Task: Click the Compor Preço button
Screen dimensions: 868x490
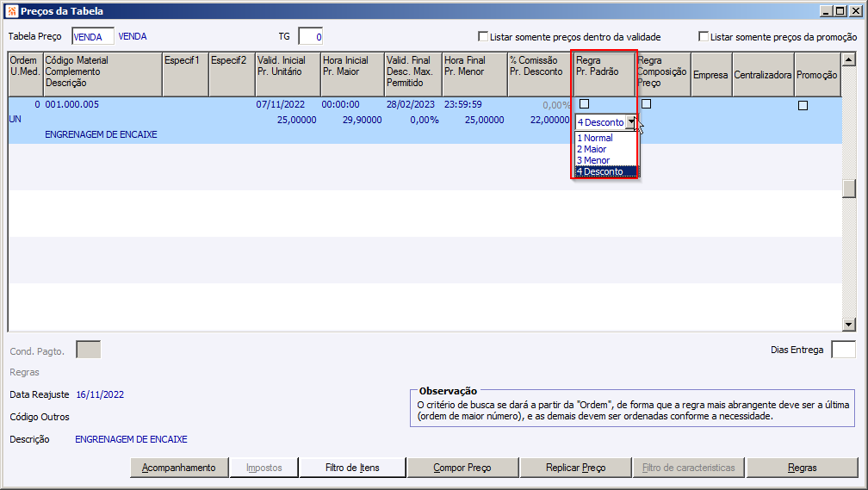Action: tap(462, 468)
